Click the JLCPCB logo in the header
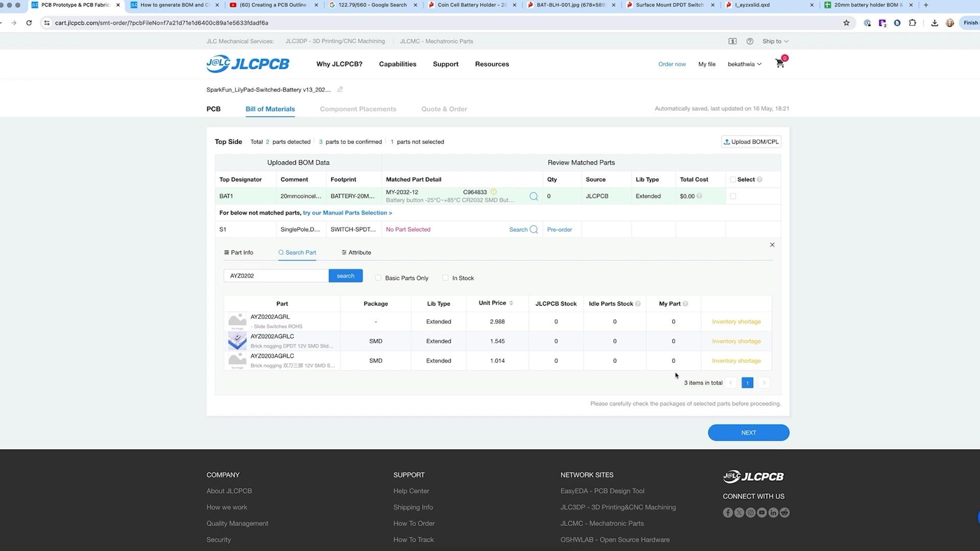The width and height of the screenshot is (980, 551). point(248,64)
